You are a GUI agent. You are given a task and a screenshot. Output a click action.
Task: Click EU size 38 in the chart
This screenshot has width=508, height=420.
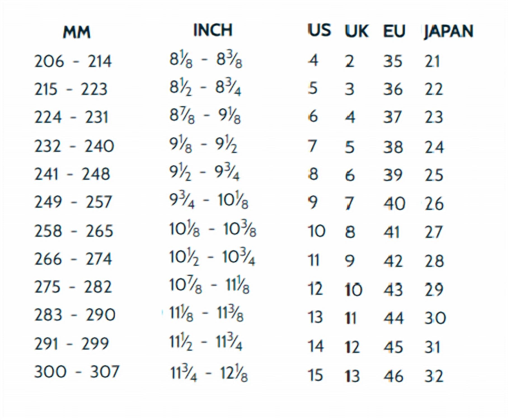pos(393,147)
